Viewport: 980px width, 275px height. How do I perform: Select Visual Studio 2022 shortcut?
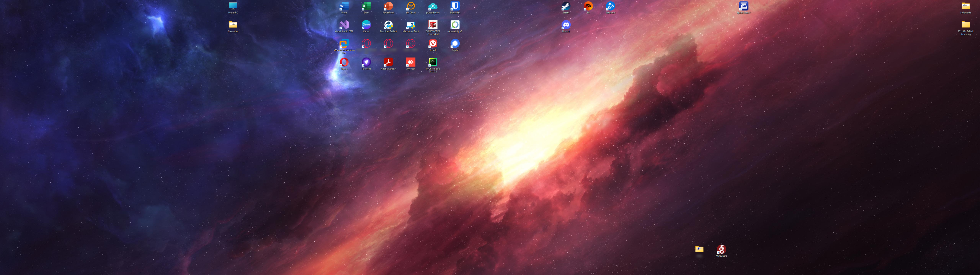click(x=344, y=25)
